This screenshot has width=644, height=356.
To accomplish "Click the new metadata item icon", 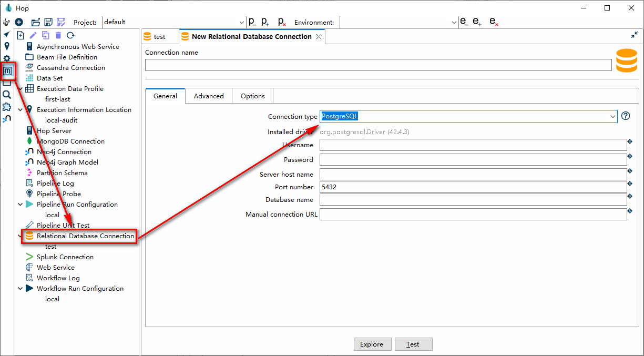I will 21,35.
